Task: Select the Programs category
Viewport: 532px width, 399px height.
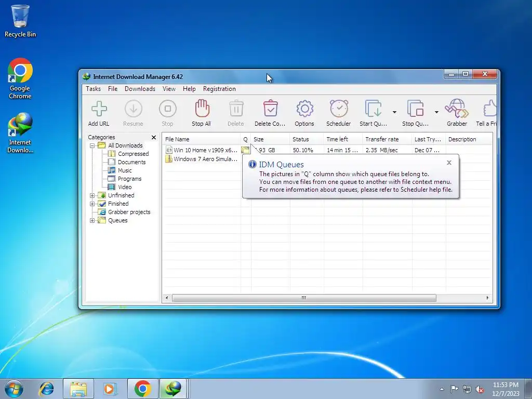Action: (129, 179)
